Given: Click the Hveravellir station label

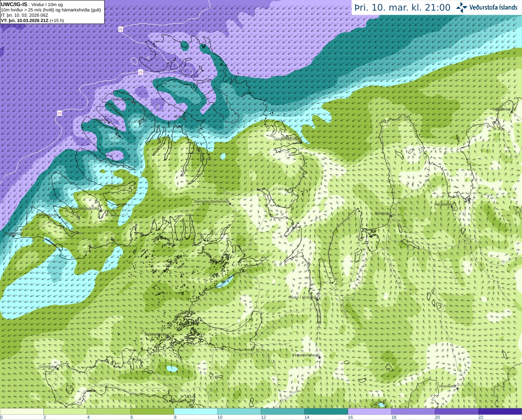Looking at the screenshot, I should click(x=448, y=386).
